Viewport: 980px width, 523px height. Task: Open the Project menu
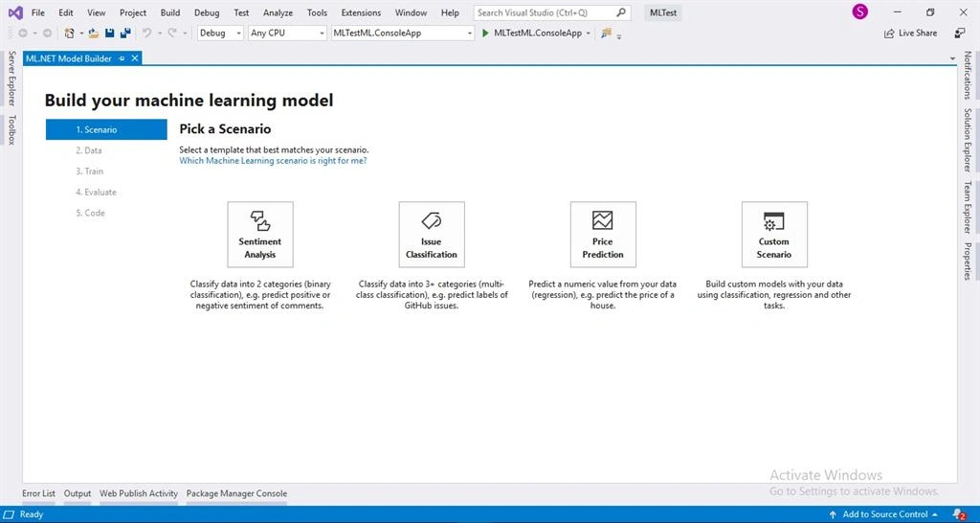(133, 12)
